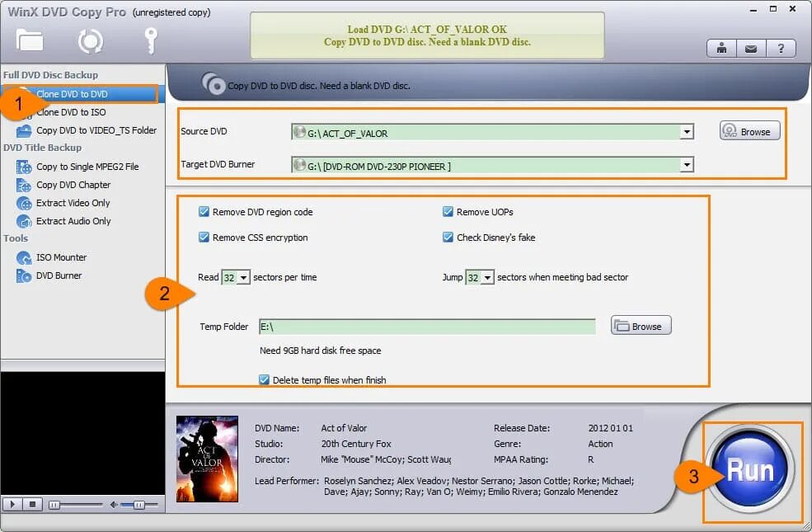The height and width of the screenshot is (532, 812).
Task: Click the Target burner DVD-230P PIONEER field
Action: pyautogui.click(x=492, y=165)
